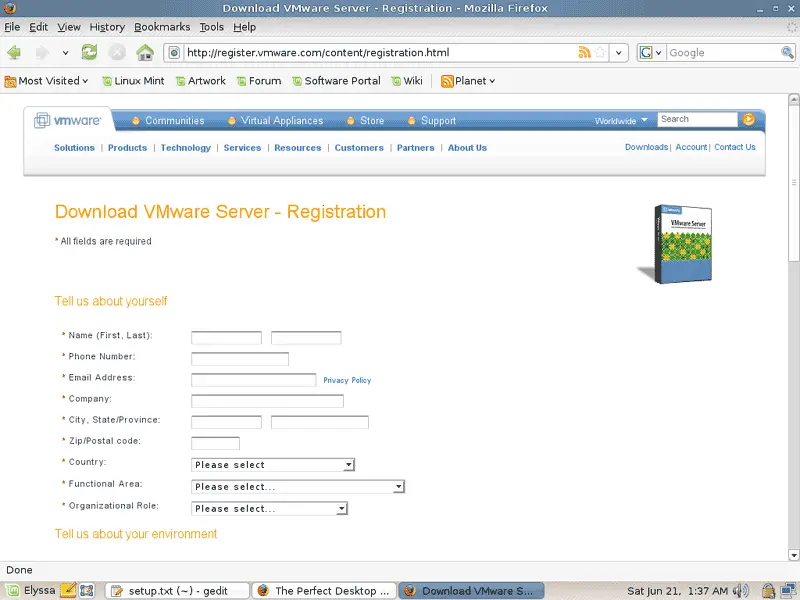Open the Software Portal bookmark
Screen dimensions: 800x600
(336, 81)
